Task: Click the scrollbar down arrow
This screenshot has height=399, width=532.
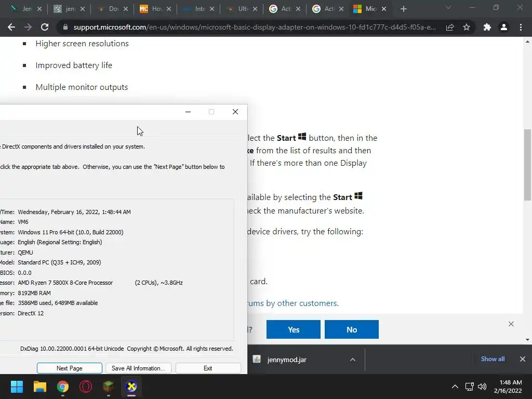Action: 527,340
